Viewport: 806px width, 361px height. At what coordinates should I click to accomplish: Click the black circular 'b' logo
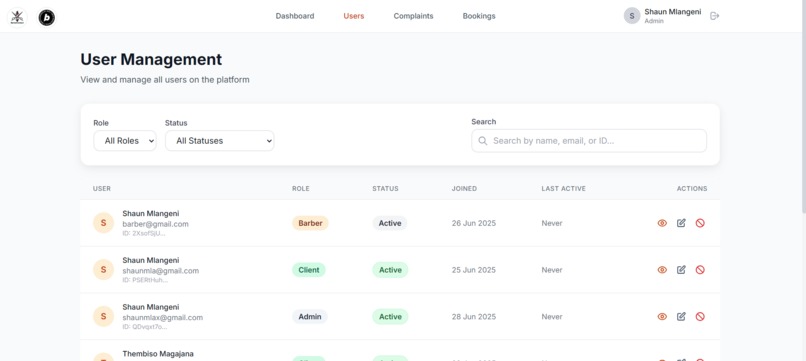(46, 17)
